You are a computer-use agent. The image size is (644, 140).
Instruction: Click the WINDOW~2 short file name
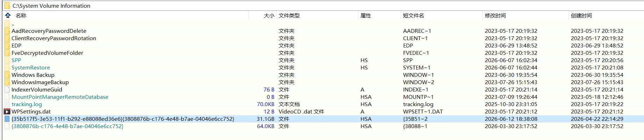click(418, 82)
